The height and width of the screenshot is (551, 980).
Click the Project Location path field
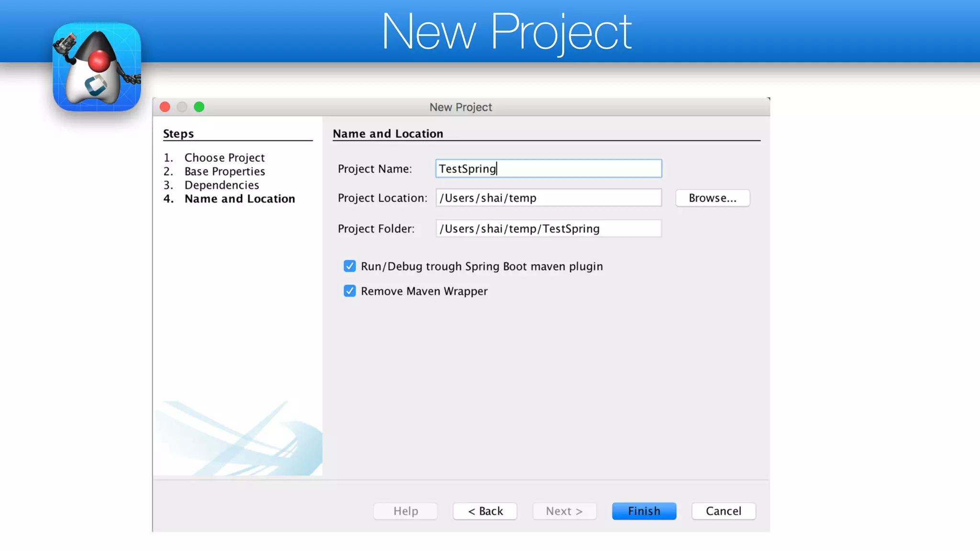(548, 198)
